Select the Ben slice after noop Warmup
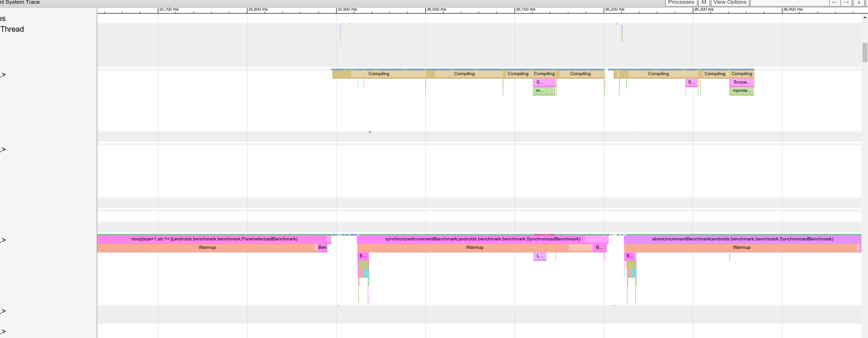The height and width of the screenshot is (338, 868). point(323,247)
